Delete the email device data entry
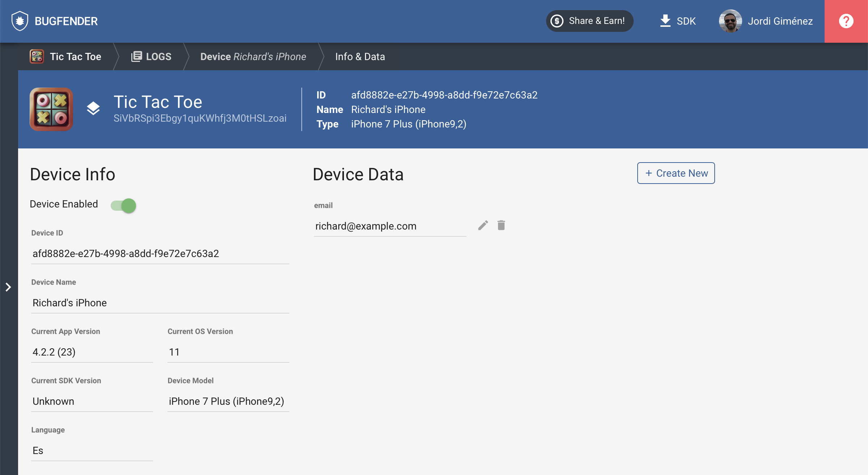The height and width of the screenshot is (475, 868). coord(501,226)
